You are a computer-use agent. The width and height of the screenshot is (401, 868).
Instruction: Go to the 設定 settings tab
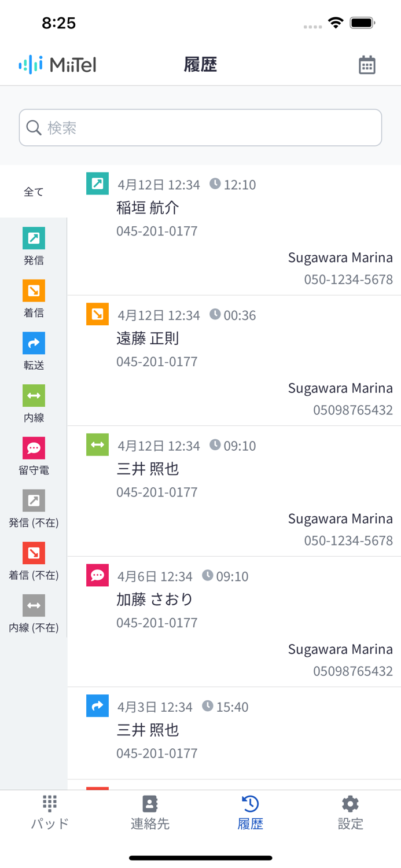350,812
